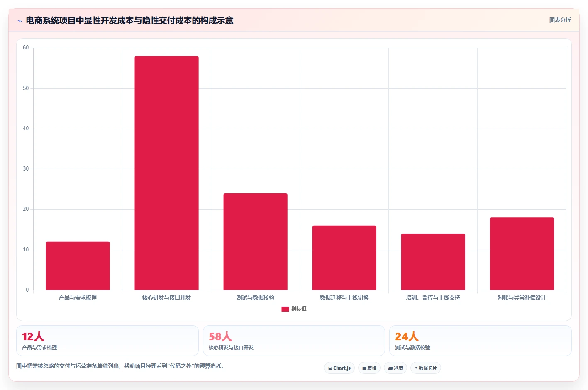This screenshot has width=588, height=390.
Task: Toggle the 指标值 legend color swatch
Action: pyautogui.click(x=285, y=309)
